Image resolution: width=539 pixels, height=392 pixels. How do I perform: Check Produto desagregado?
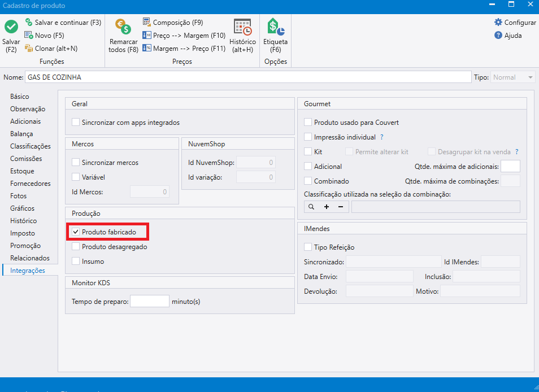tap(76, 247)
